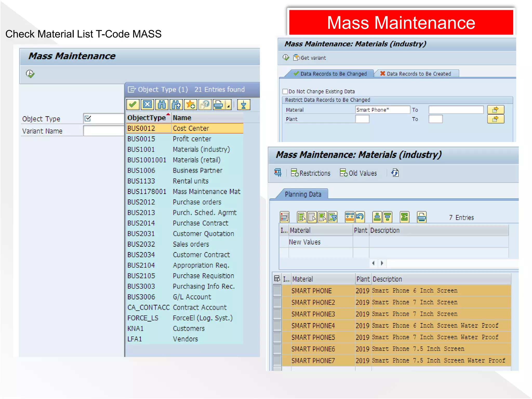Add entry to personal value list
The image size is (532, 399).
click(191, 105)
